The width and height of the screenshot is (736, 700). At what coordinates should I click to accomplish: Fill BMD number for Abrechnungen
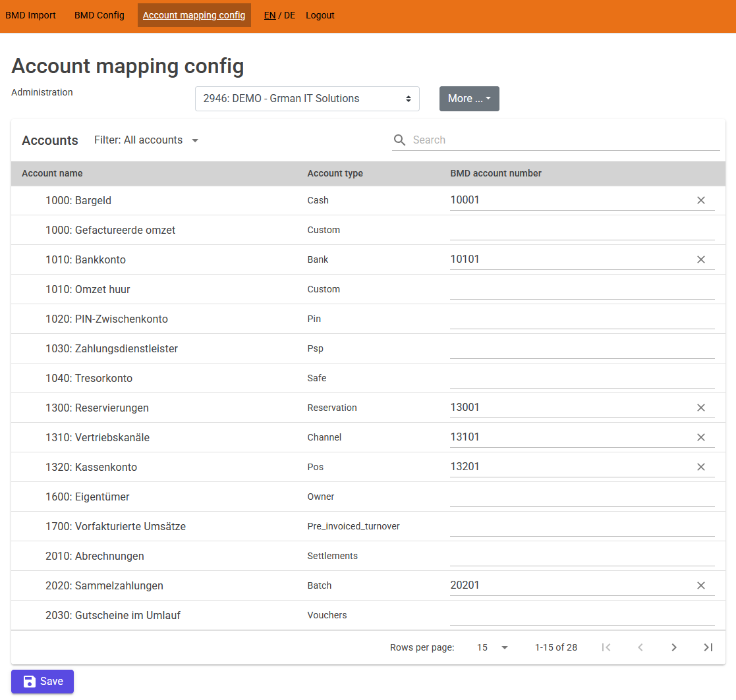pos(582,556)
